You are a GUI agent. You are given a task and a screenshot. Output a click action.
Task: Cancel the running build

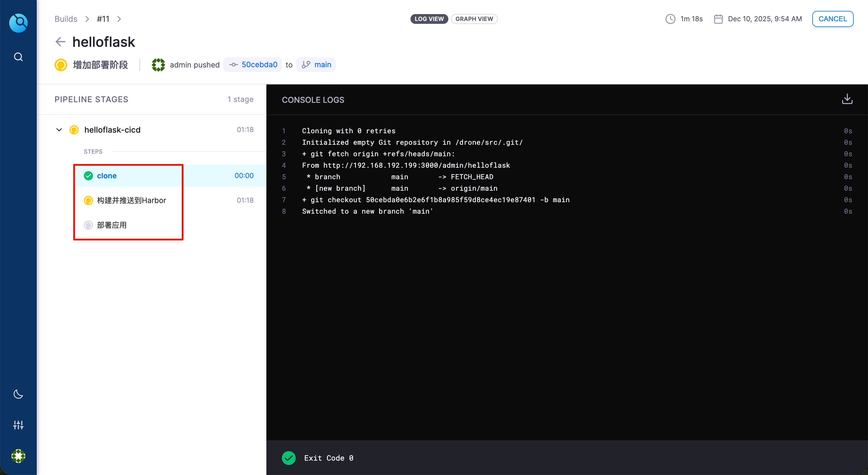pos(832,19)
